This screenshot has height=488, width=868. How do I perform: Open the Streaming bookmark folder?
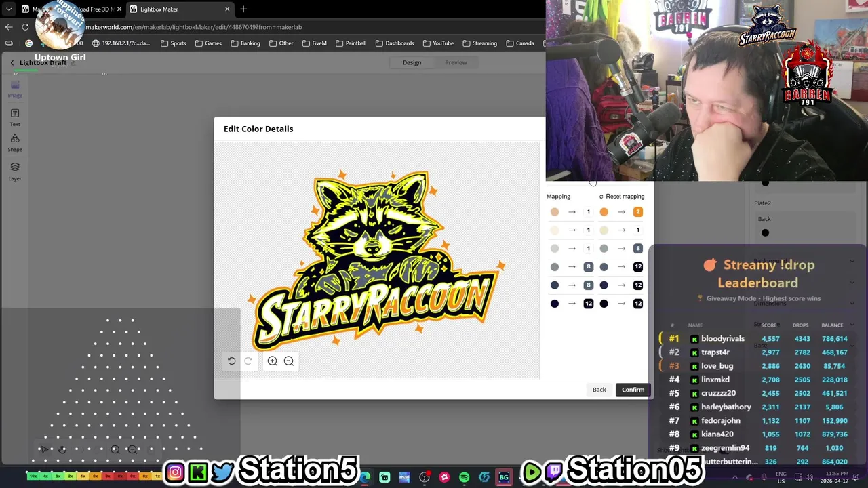479,43
